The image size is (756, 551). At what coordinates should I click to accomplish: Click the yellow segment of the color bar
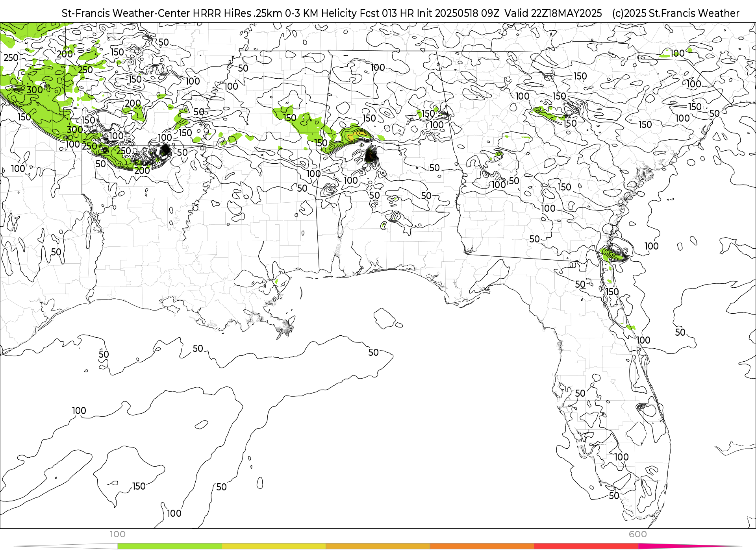coord(274,546)
